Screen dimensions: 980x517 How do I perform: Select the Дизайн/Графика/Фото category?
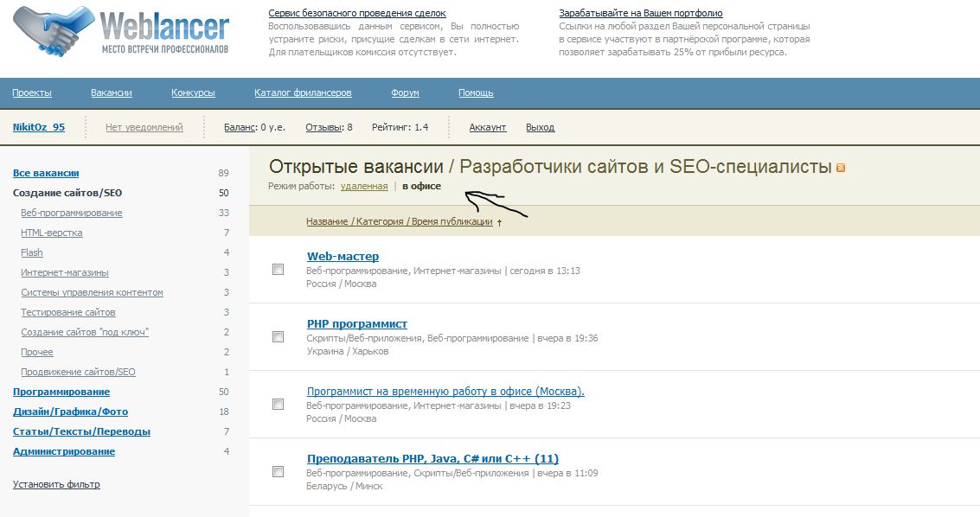pyautogui.click(x=70, y=412)
